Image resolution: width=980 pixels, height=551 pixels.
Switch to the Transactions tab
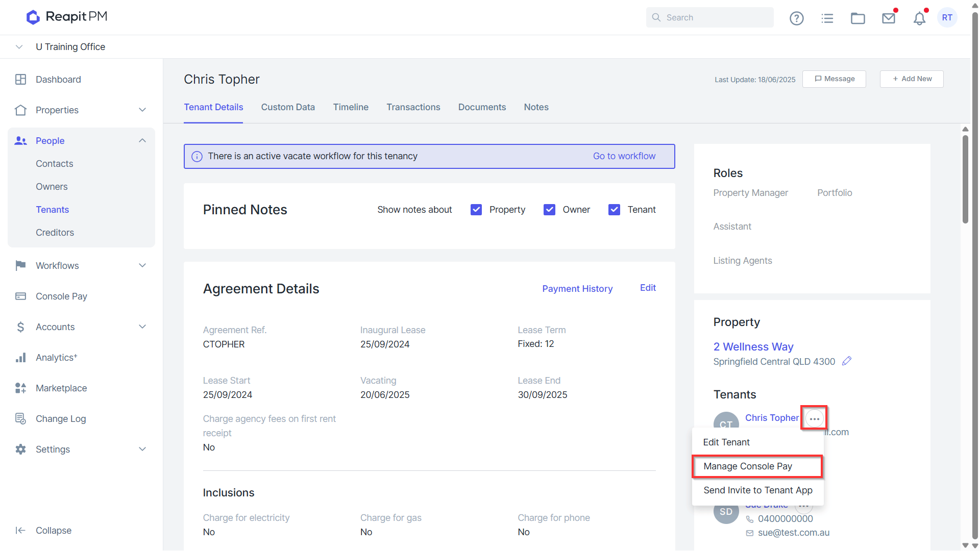413,107
